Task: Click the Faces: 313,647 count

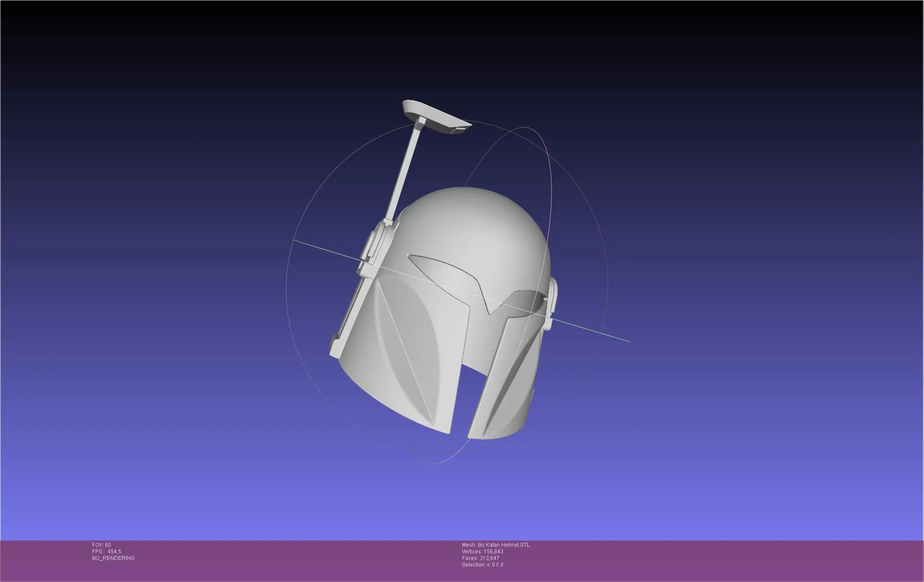Action: coord(481,558)
